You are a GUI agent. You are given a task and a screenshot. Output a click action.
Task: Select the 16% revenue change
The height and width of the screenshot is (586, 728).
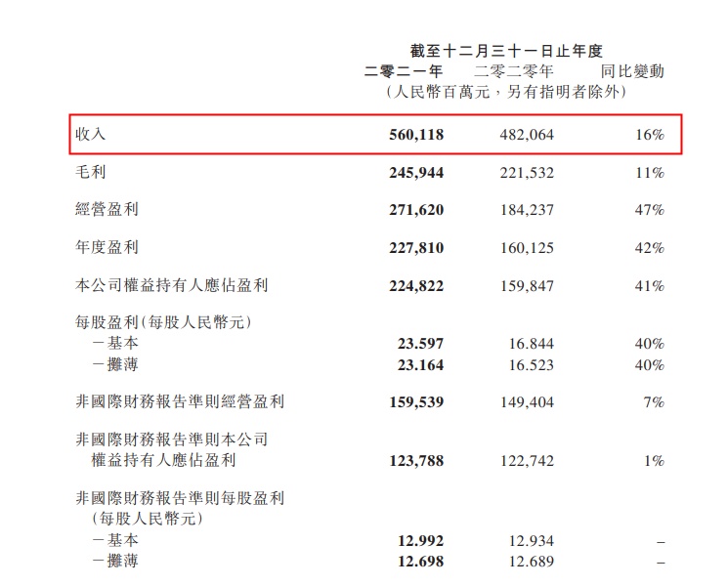(x=650, y=135)
